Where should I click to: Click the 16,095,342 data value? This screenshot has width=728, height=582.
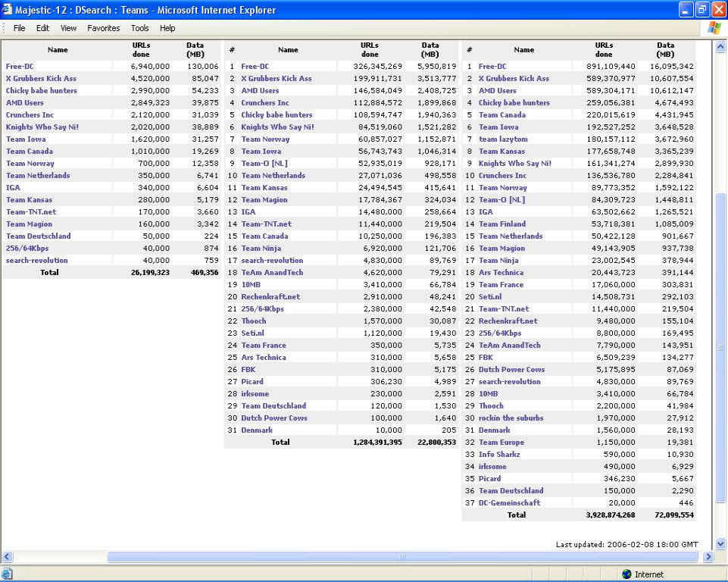[673, 67]
